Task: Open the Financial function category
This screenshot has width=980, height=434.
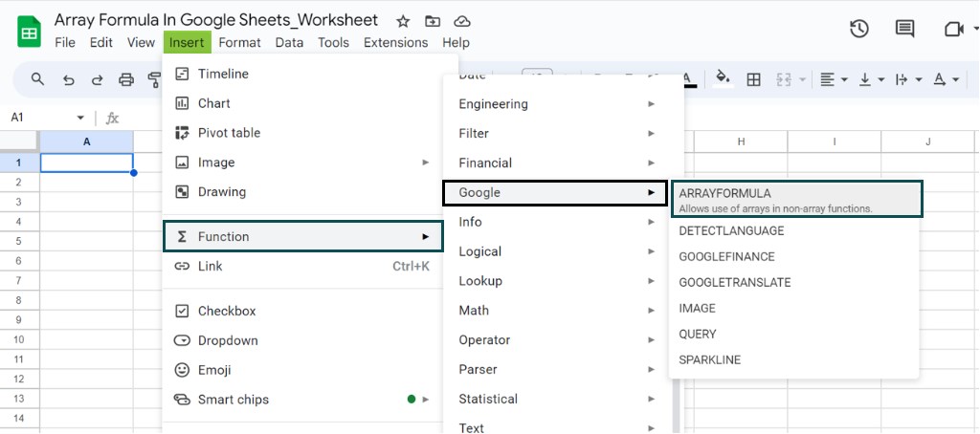Action: (558, 163)
